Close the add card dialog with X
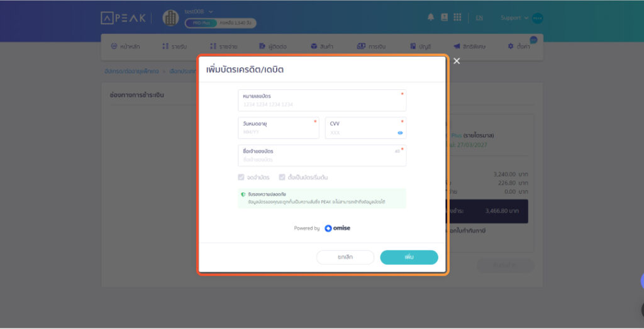The width and height of the screenshot is (644, 329). (457, 61)
